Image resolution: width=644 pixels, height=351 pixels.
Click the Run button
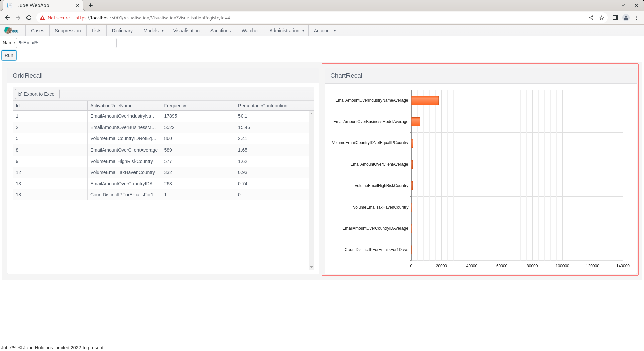(9, 55)
